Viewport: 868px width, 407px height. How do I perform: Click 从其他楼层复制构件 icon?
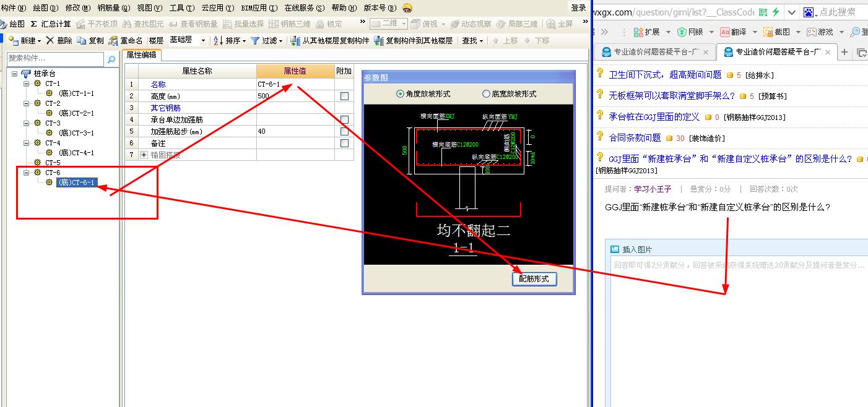pyautogui.click(x=295, y=40)
